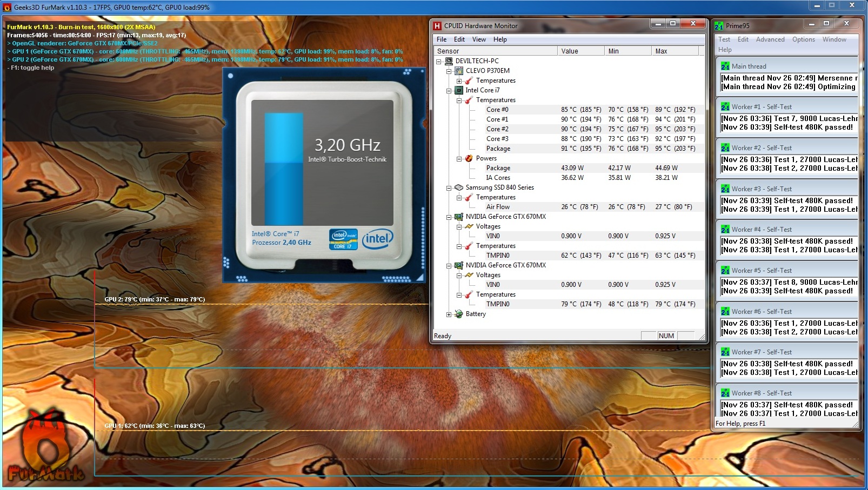Screen dimensions: 868x490
Task: Click the upper NVIDIA GeForce GTX 670MX card icon
Action: (x=459, y=217)
